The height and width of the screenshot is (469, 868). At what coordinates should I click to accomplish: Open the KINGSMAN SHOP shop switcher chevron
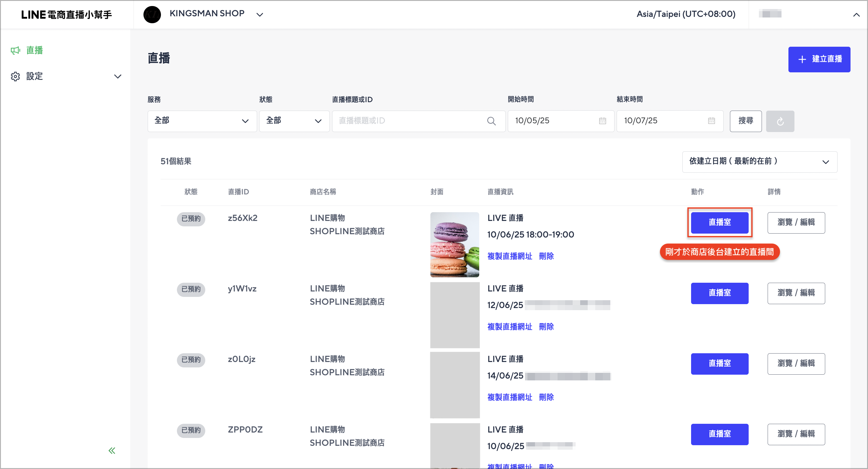click(x=259, y=14)
